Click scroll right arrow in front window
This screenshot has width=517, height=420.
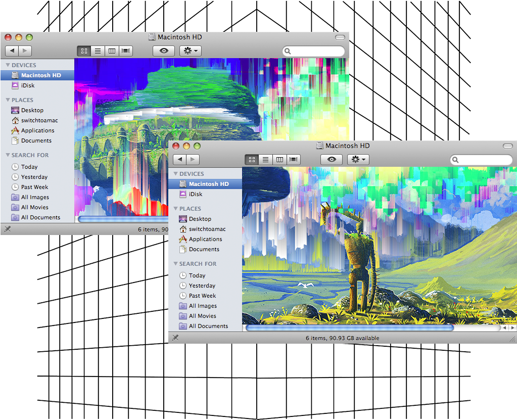coord(513,328)
